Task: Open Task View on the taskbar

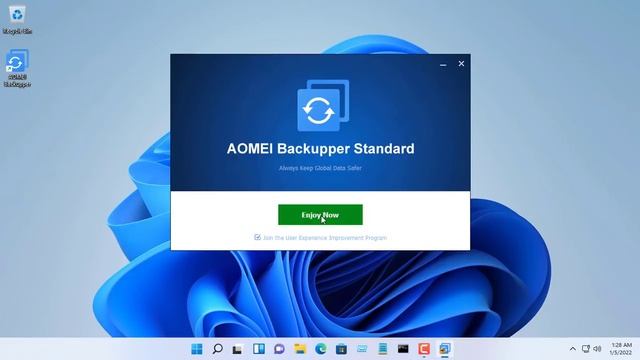Action: pos(238,349)
